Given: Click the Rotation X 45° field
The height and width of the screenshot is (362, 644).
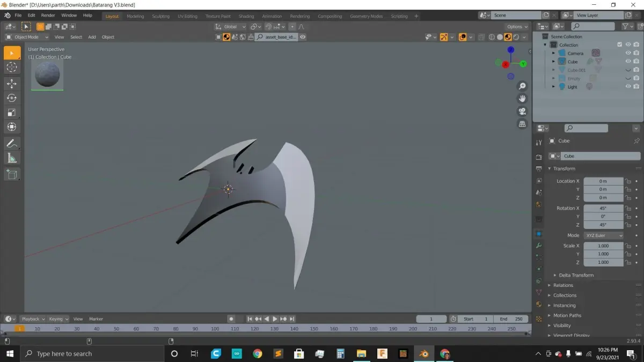Looking at the screenshot, I should (603, 208).
